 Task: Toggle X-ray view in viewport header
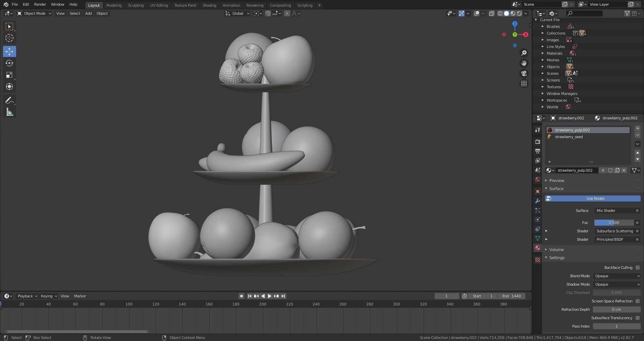(491, 13)
